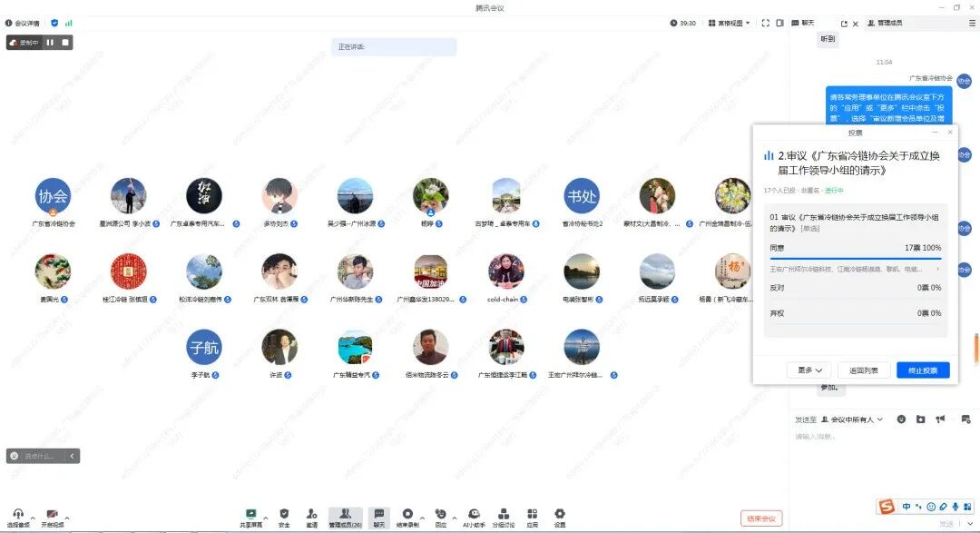Toggle the side panel layout icon

click(x=780, y=23)
